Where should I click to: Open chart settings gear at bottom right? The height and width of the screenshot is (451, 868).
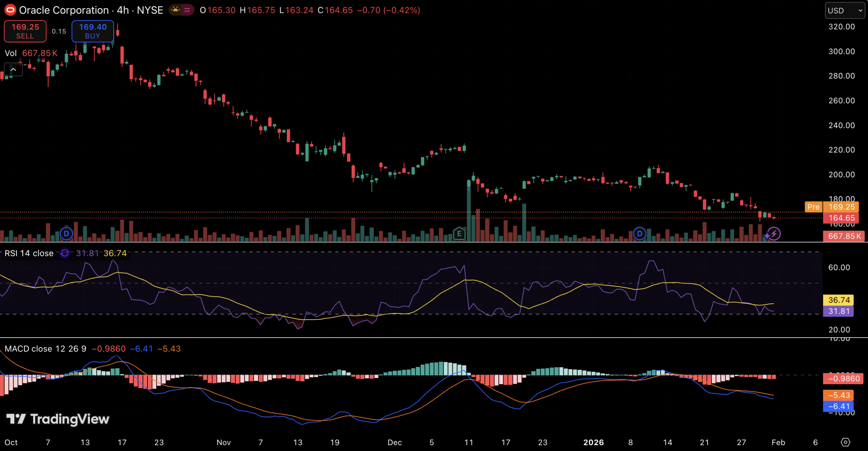pyautogui.click(x=845, y=442)
